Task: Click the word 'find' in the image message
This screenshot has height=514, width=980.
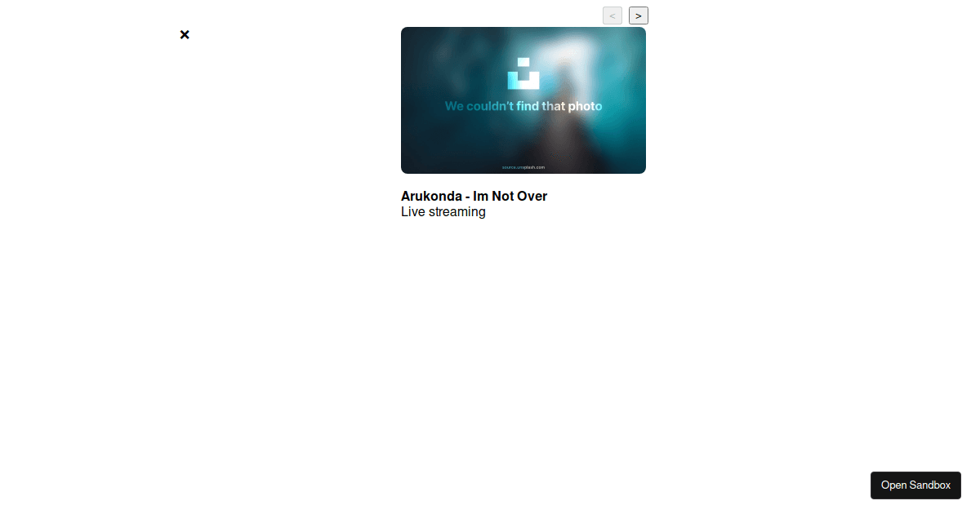Action: point(528,106)
